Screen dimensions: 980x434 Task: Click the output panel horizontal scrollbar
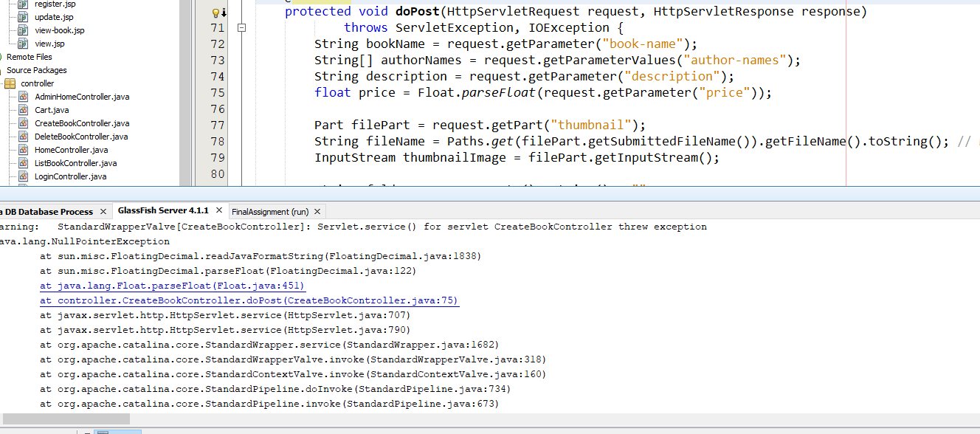point(65,418)
